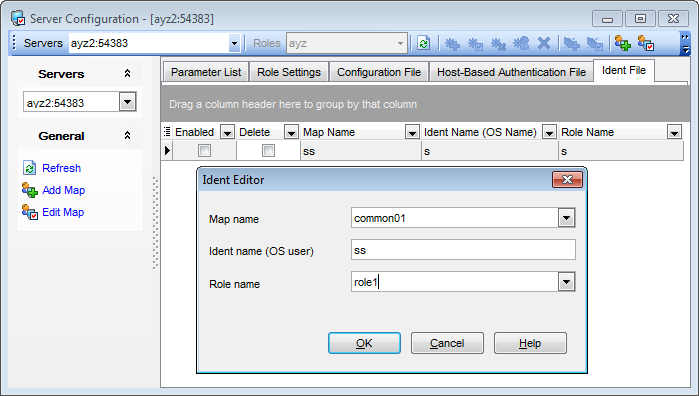Click the current row indicator arrow
Viewport: 699px width, 396px height.
[167, 150]
